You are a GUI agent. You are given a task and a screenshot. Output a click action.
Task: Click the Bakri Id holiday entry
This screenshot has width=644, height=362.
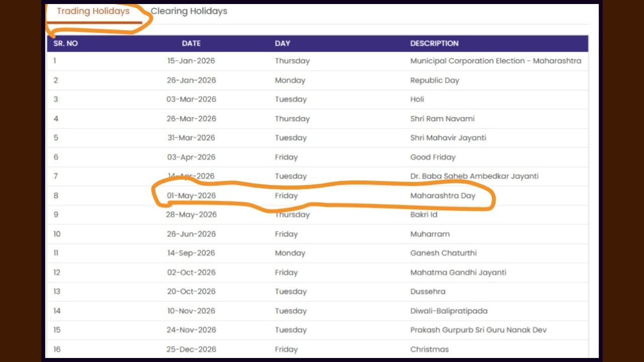[x=424, y=215]
